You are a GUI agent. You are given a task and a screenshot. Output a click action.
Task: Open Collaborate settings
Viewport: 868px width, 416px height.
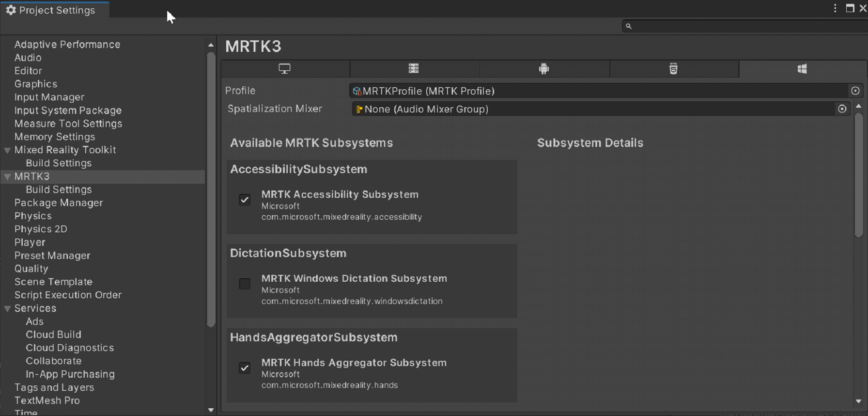pyautogui.click(x=54, y=361)
